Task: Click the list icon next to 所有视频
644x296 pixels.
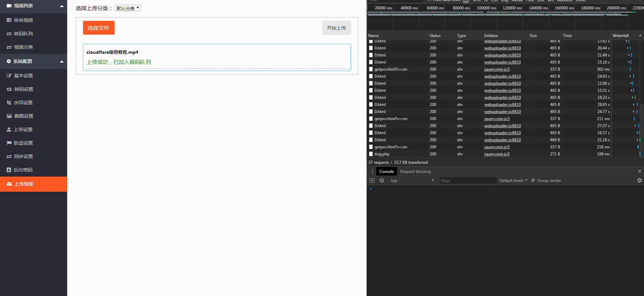Action: click(x=9, y=20)
